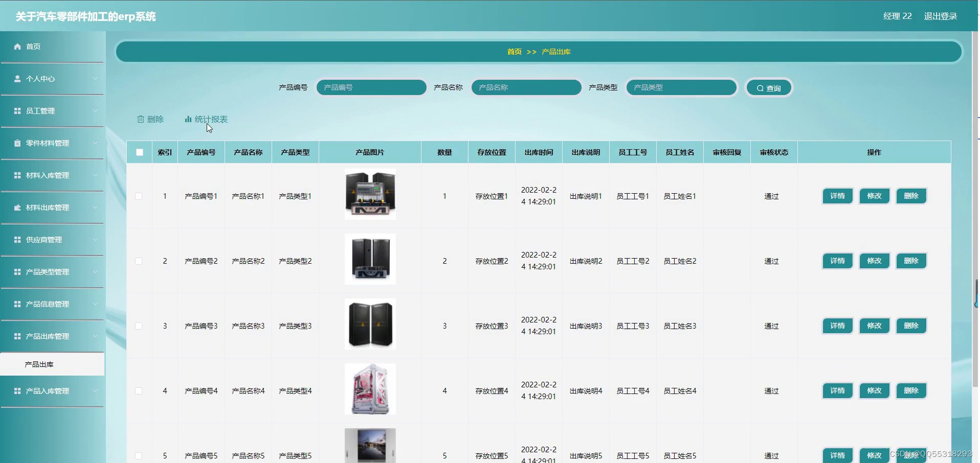The height and width of the screenshot is (463, 980).
Task: Click the trash icon next to 删除
Action: (x=141, y=119)
